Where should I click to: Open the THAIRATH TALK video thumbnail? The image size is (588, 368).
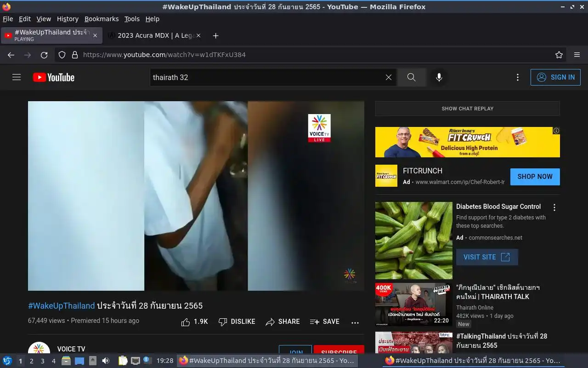414,305
